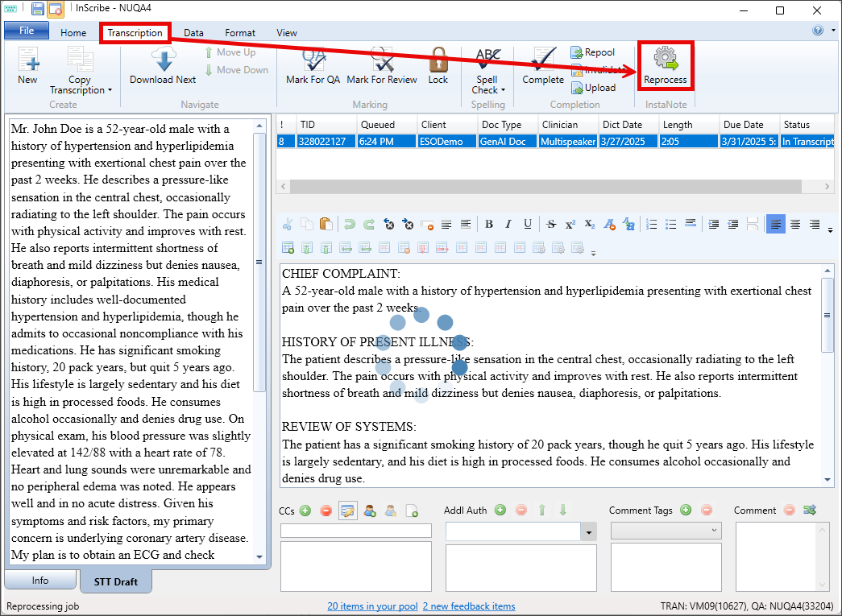Open the '20 items in your pool' link
The image size is (842, 616).
point(371,606)
